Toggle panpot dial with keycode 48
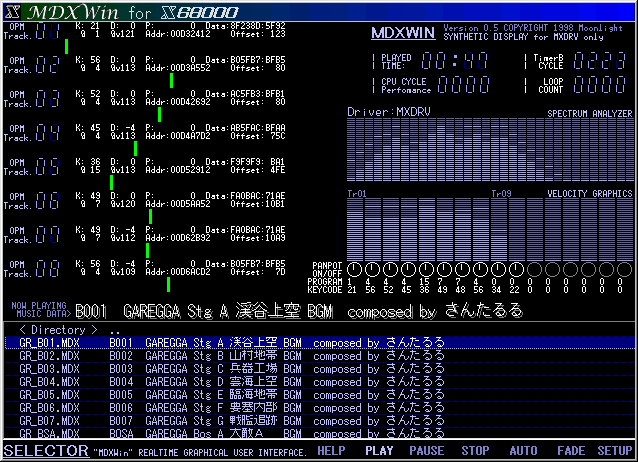This screenshot has height=462, width=638. 462,269
